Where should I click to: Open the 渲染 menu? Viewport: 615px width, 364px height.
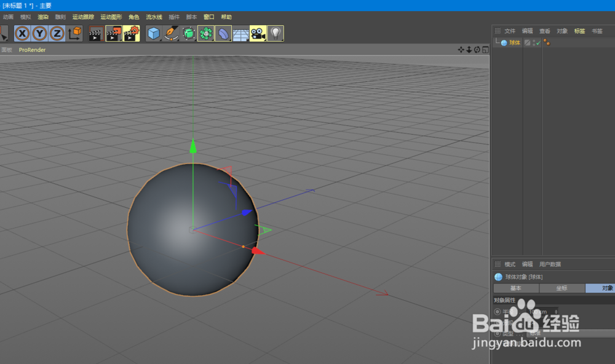pos(42,17)
